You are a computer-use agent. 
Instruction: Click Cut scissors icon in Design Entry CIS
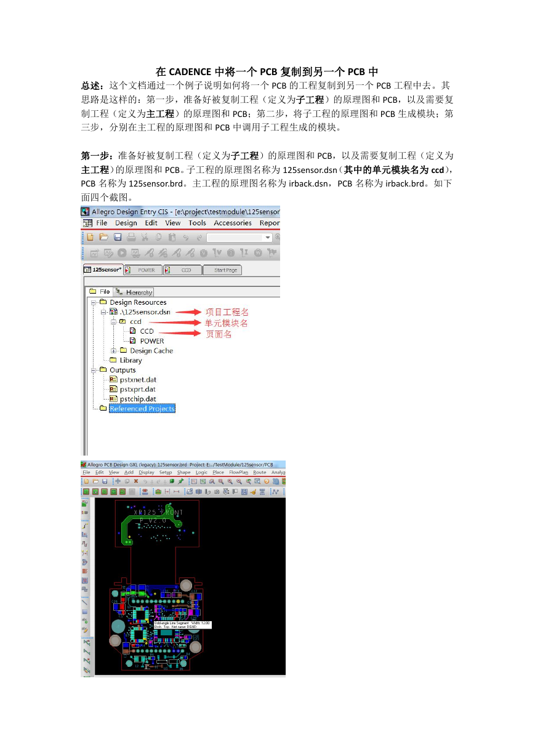(x=144, y=237)
